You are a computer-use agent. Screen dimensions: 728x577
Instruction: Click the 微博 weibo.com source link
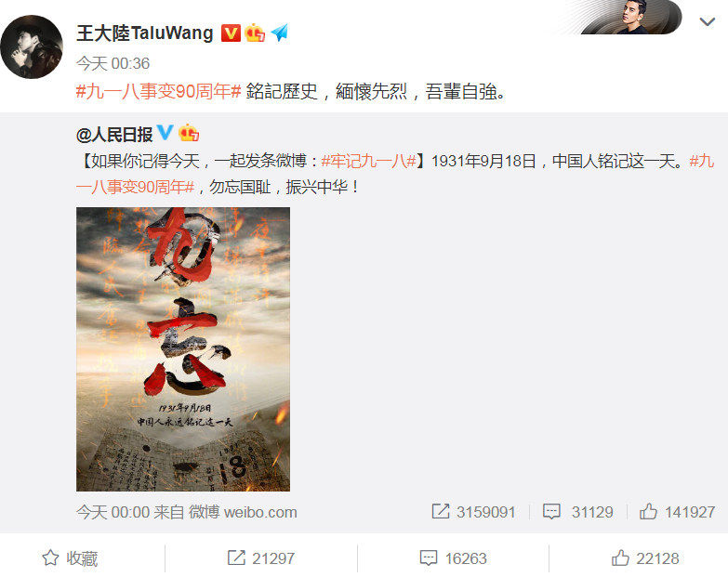tap(243, 512)
